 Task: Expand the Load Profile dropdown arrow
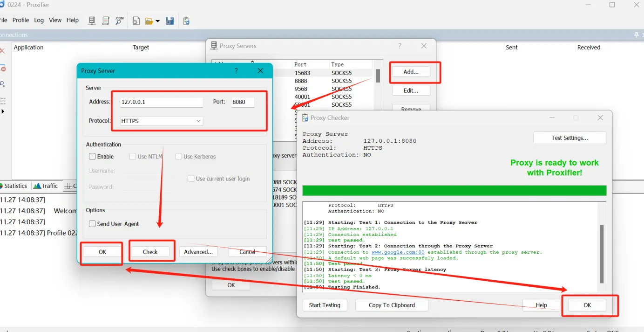click(157, 21)
